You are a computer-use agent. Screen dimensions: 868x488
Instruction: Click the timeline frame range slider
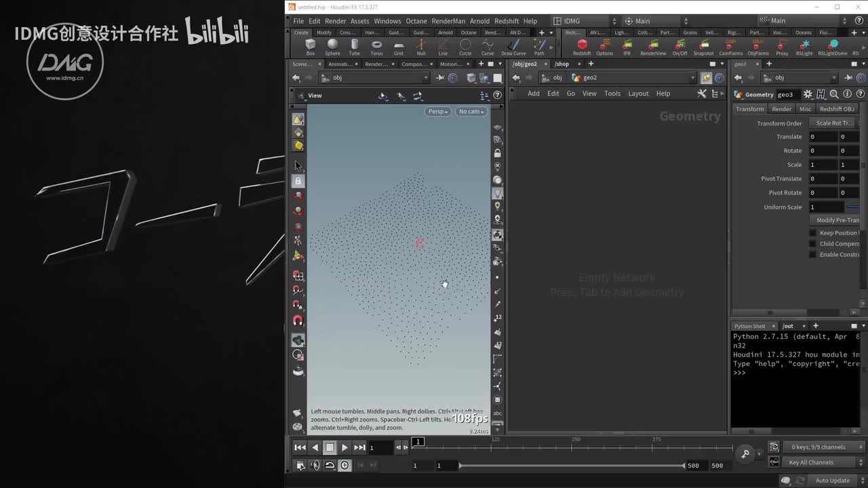[x=572, y=466]
